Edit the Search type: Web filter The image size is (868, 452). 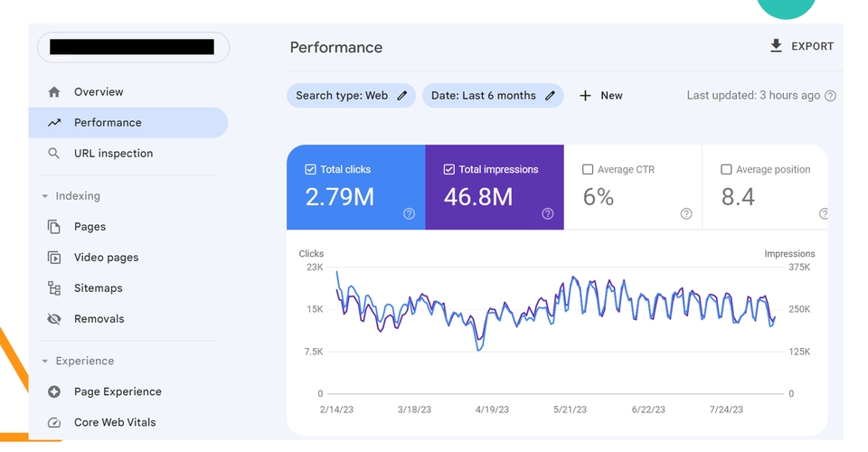tap(351, 96)
